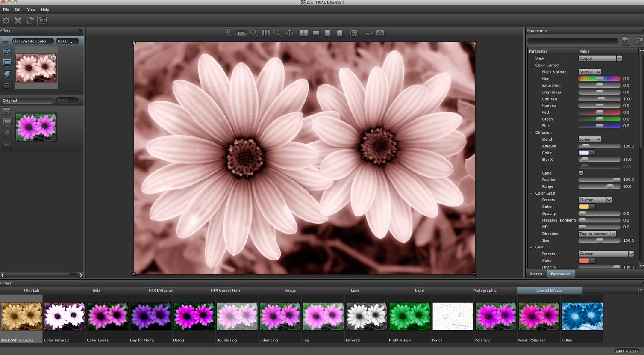Toggle monitor view icon on Original layer

[7, 122]
